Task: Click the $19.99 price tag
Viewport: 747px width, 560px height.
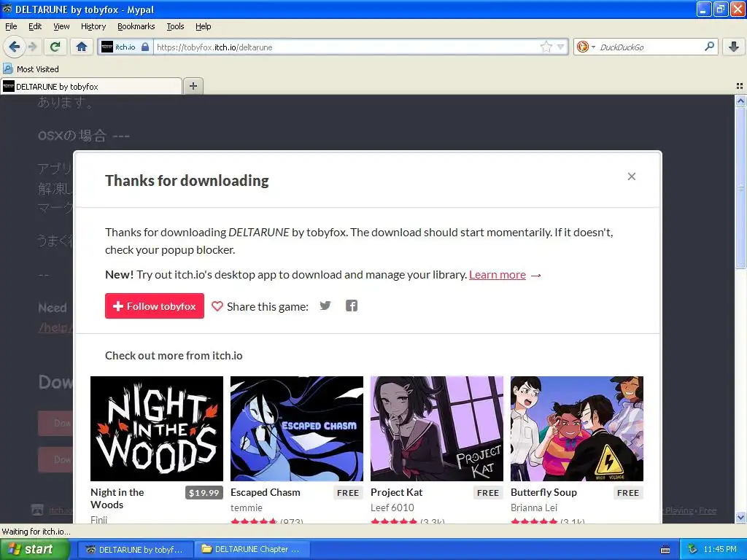Action: pyautogui.click(x=204, y=493)
